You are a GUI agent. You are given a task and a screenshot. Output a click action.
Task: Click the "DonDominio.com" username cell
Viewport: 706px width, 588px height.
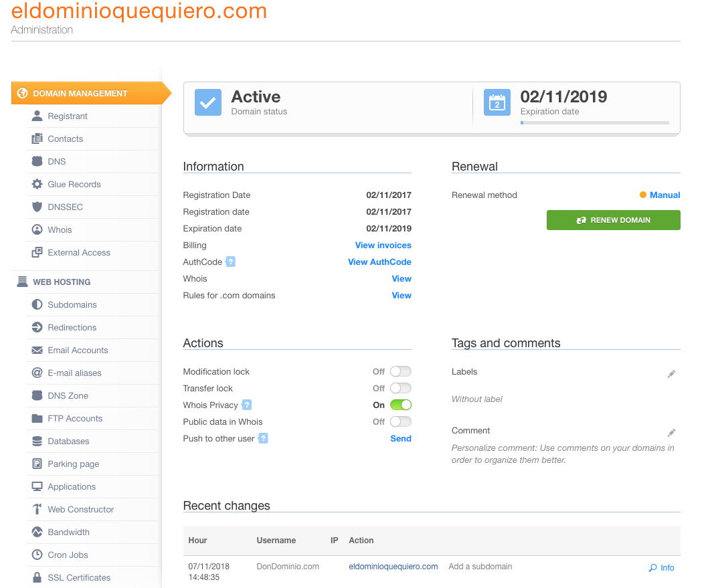click(288, 567)
